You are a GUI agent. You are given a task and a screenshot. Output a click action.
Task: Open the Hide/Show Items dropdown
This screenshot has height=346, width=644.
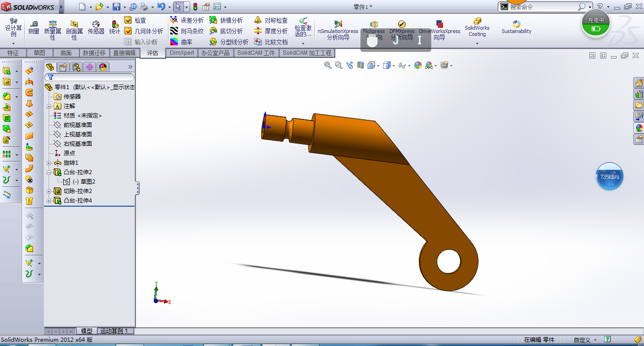tap(409, 66)
